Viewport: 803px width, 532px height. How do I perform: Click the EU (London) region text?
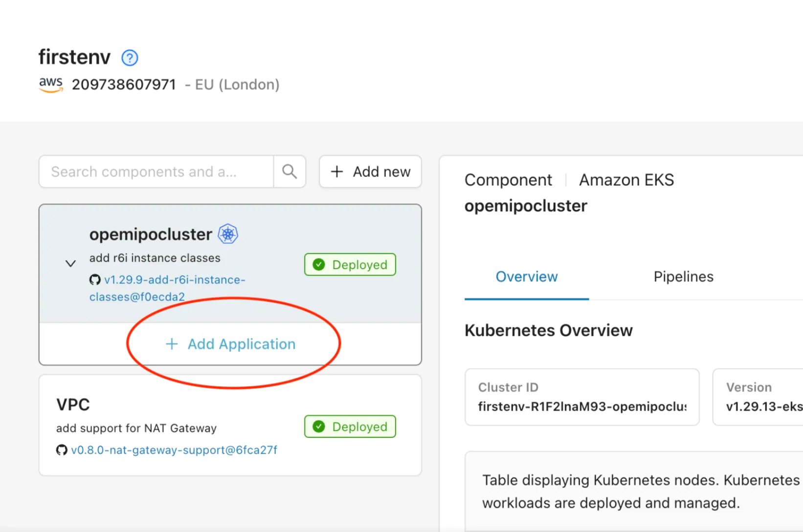coord(237,85)
